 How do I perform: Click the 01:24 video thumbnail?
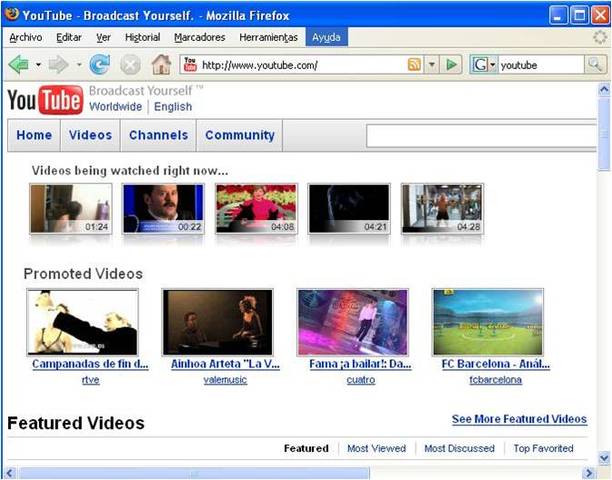pyautogui.click(x=71, y=209)
